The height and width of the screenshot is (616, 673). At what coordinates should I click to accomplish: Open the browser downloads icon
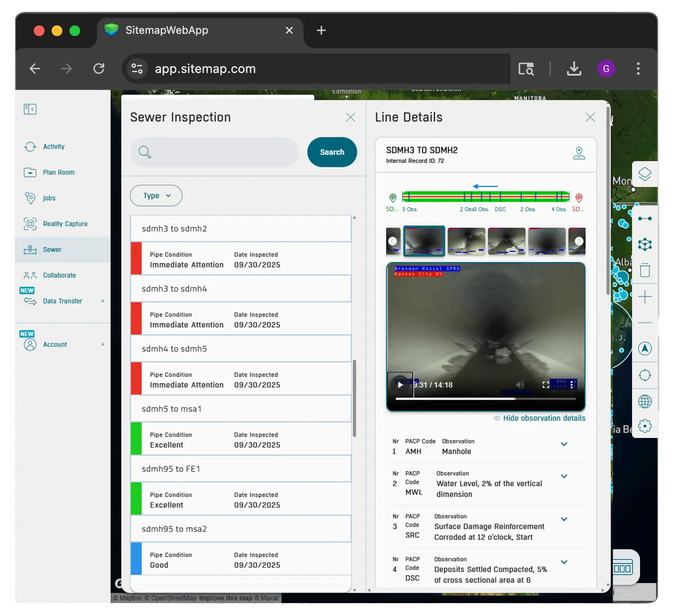(x=574, y=69)
